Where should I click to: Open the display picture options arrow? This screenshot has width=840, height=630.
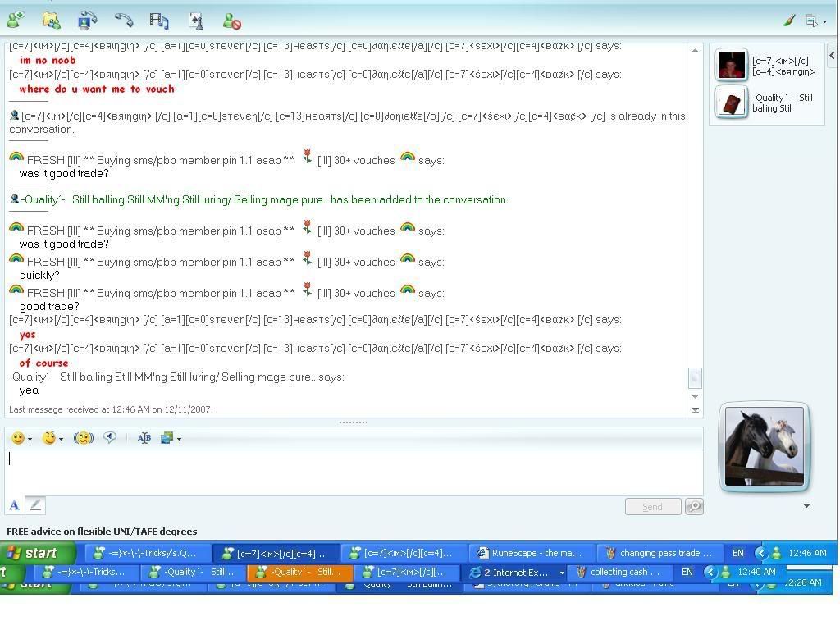[x=807, y=505]
